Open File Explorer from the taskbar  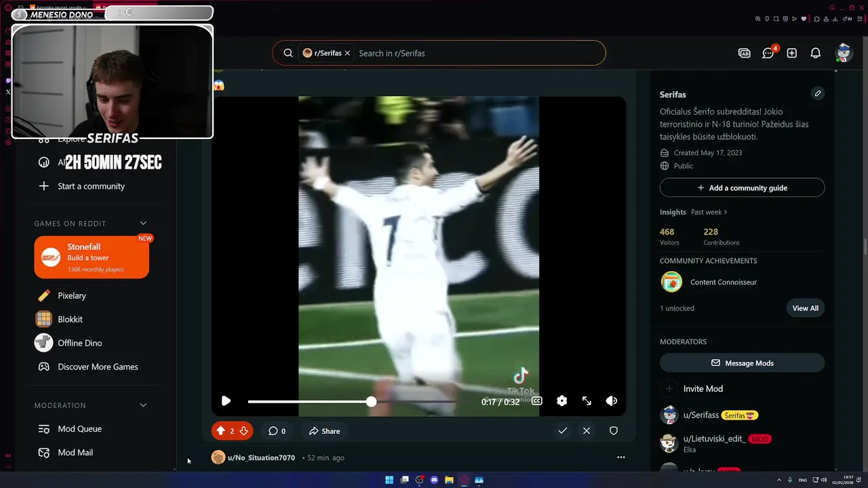449,480
